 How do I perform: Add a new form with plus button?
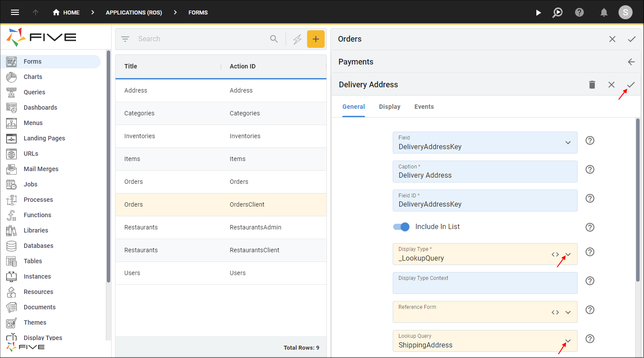pyautogui.click(x=316, y=39)
